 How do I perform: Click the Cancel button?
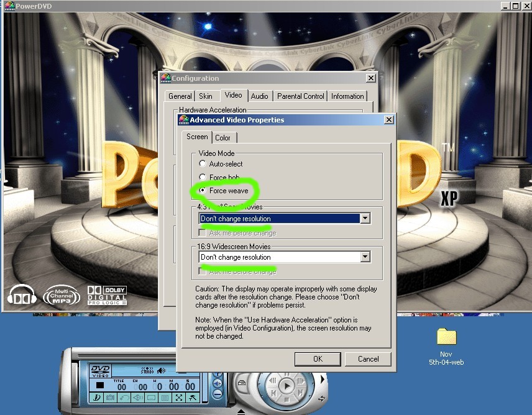tap(368, 358)
